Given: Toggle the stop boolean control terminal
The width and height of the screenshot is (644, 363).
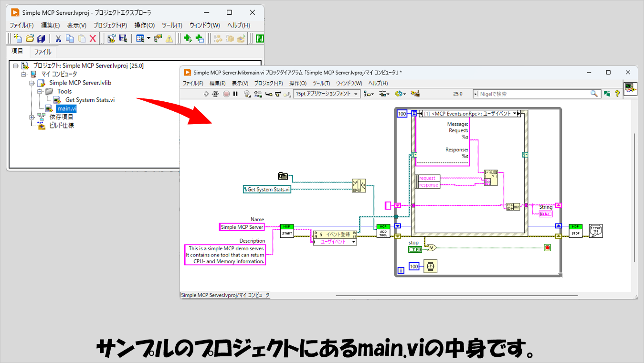Looking at the screenshot, I should 415,249.
